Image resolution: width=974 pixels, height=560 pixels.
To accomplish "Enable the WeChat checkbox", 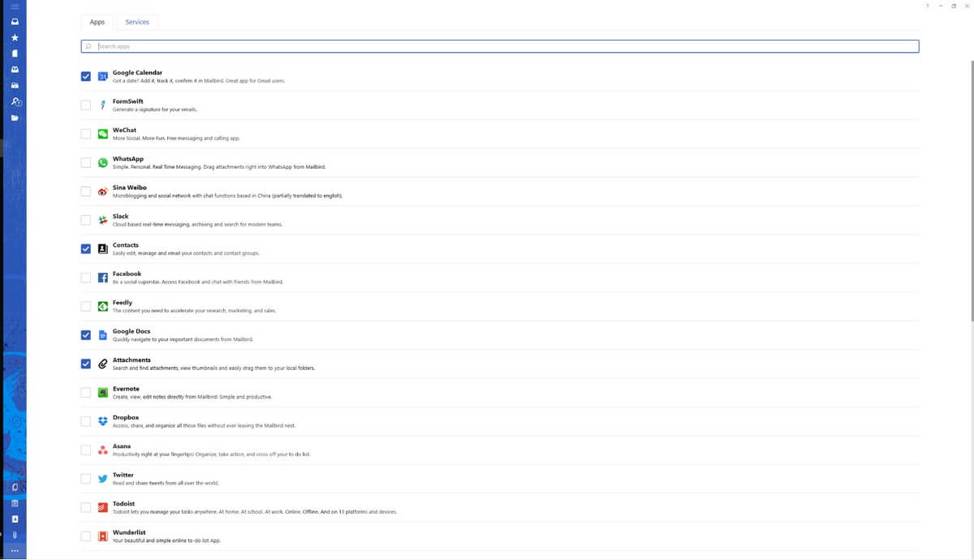I will (x=86, y=134).
